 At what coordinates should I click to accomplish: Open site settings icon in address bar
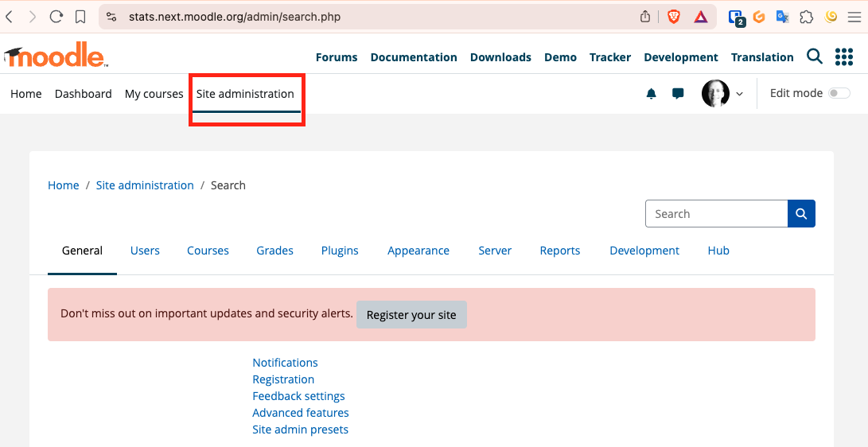(112, 17)
